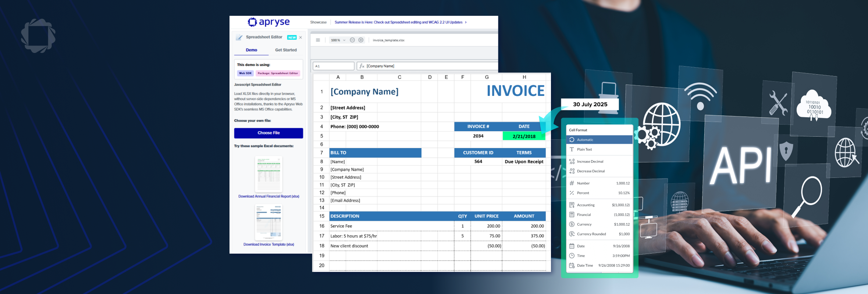The height and width of the screenshot is (294, 868).
Task: Open the 100% zoom level dropdown
Action: pyautogui.click(x=338, y=40)
